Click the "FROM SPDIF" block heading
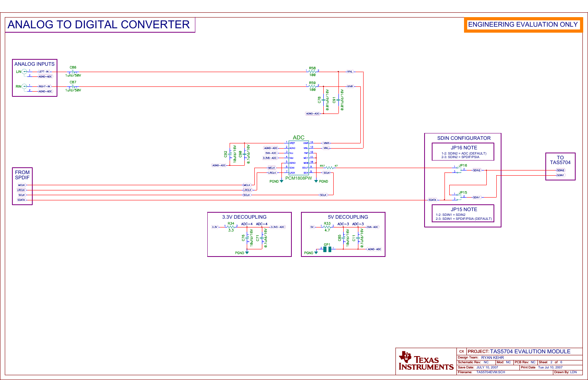Screen dimensions: 588x380 [x=22, y=175]
